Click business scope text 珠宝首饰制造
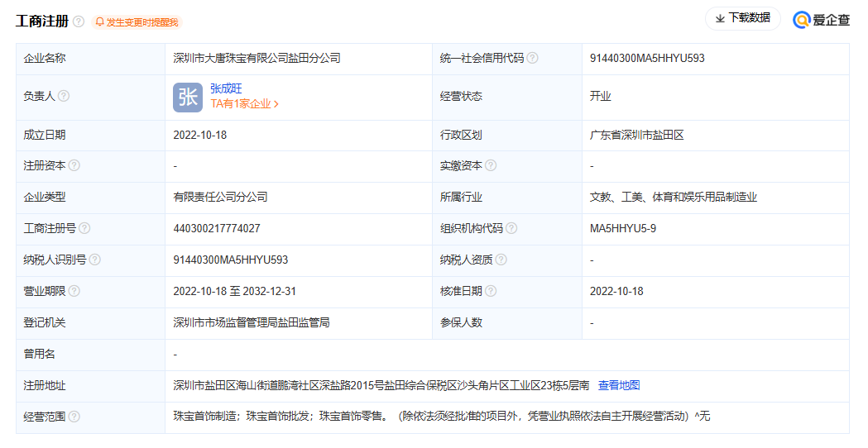The image size is (868, 448). click(x=205, y=416)
